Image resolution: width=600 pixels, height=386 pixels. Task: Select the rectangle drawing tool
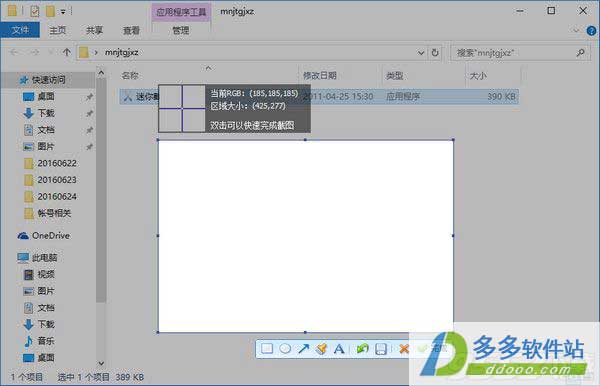point(267,349)
